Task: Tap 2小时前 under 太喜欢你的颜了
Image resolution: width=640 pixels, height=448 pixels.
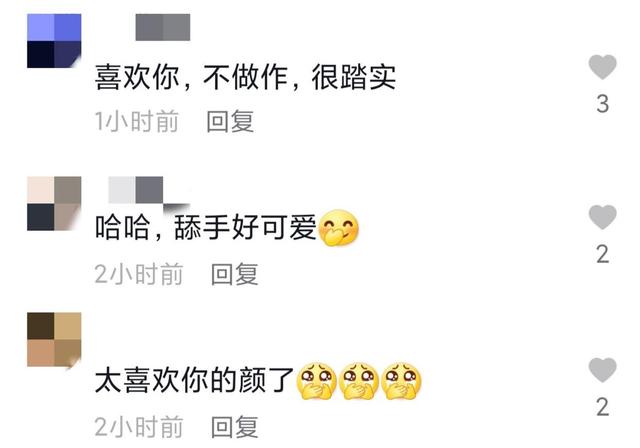Action: 139,427
